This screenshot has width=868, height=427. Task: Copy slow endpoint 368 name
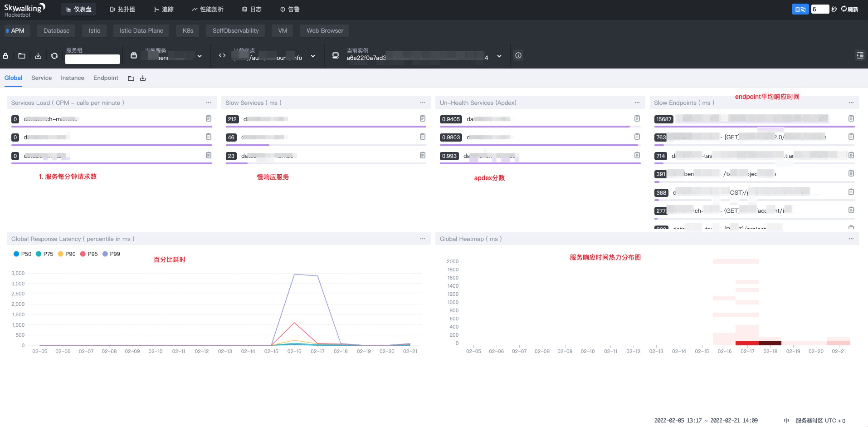(x=851, y=192)
